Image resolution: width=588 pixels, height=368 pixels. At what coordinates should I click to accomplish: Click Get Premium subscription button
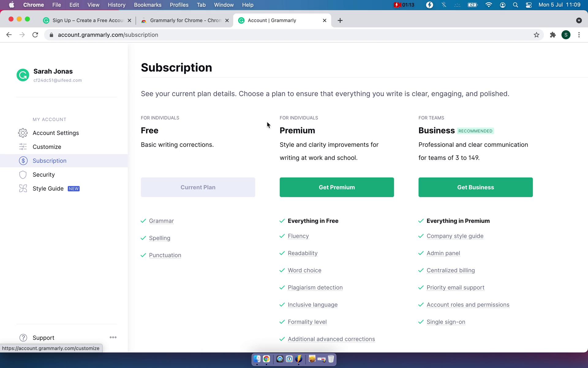pyautogui.click(x=337, y=187)
